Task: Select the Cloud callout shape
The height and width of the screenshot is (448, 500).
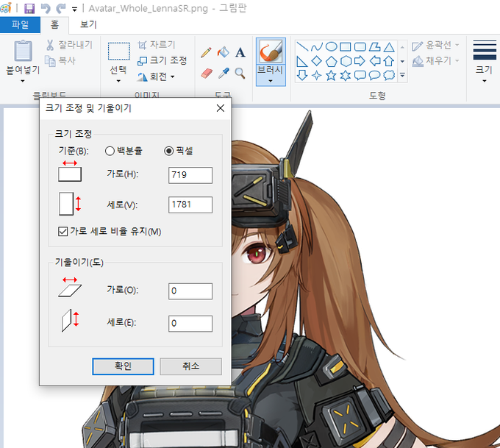Action: tap(389, 75)
